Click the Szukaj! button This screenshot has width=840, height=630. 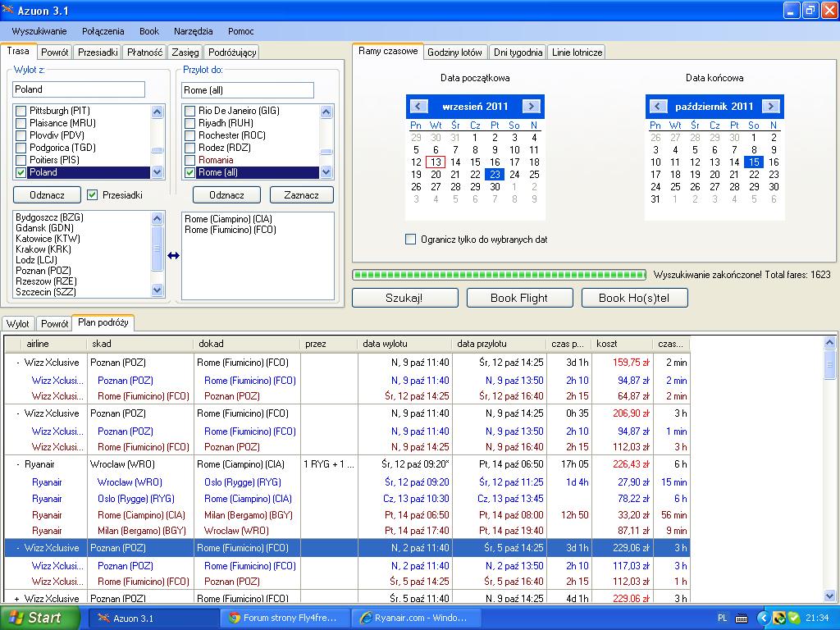[x=405, y=298]
